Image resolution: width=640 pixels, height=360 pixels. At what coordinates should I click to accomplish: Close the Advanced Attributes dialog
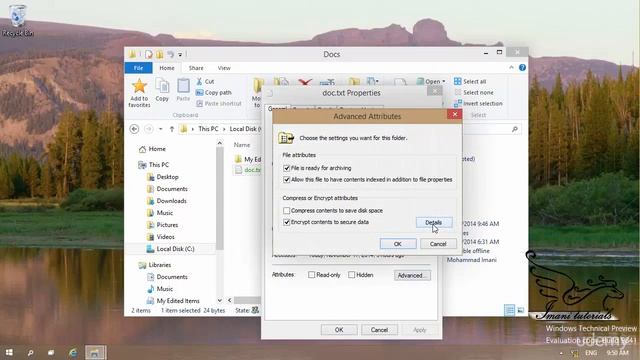[x=454, y=114]
